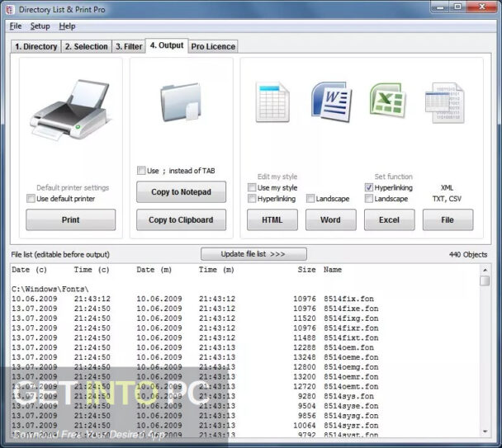Check Use ; instead of TAB
Viewport: 502px width, 448px height.
click(x=141, y=170)
